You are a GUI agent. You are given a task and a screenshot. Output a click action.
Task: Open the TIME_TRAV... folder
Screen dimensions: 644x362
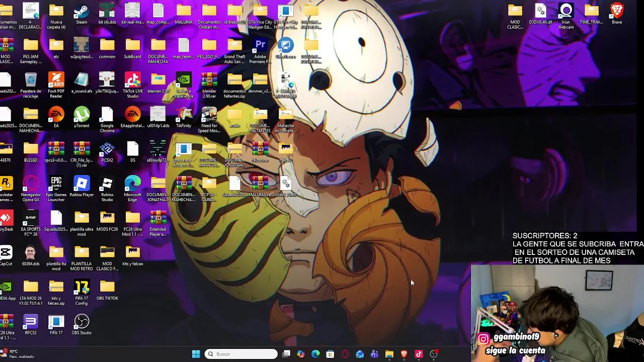coord(592,14)
